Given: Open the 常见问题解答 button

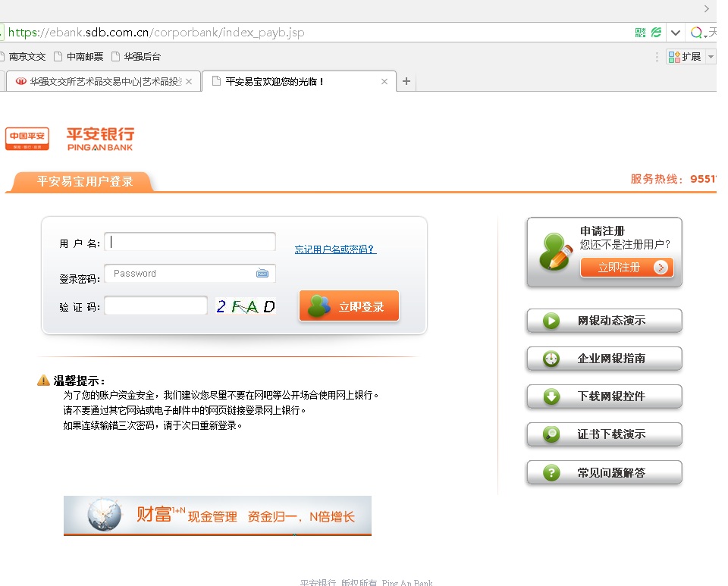Looking at the screenshot, I should click(604, 473).
